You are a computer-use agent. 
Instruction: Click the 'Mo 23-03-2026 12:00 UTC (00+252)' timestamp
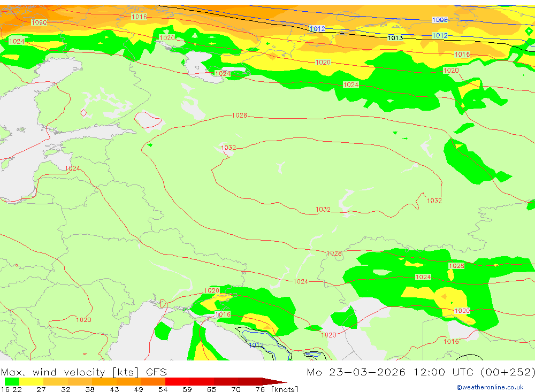pos(421,372)
